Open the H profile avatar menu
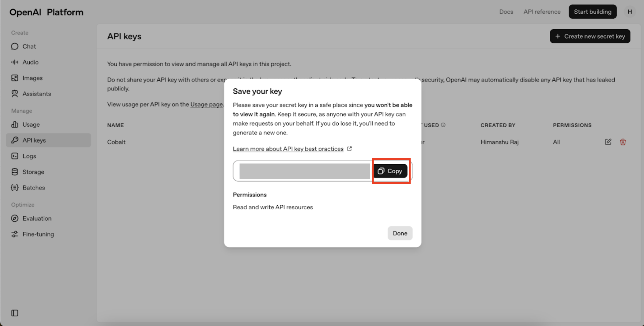This screenshot has width=644, height=326. 630,12
